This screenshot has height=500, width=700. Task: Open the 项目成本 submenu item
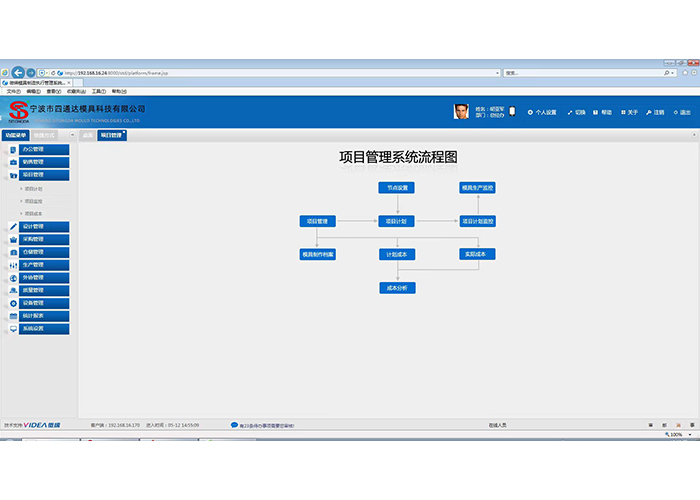(34, 213)
